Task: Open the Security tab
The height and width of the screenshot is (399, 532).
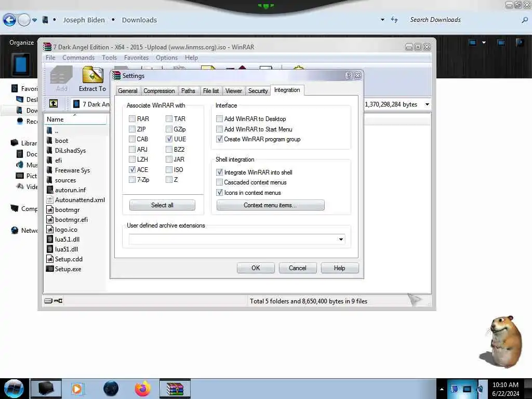Action: pyautogui.click(x=258, y=90)
